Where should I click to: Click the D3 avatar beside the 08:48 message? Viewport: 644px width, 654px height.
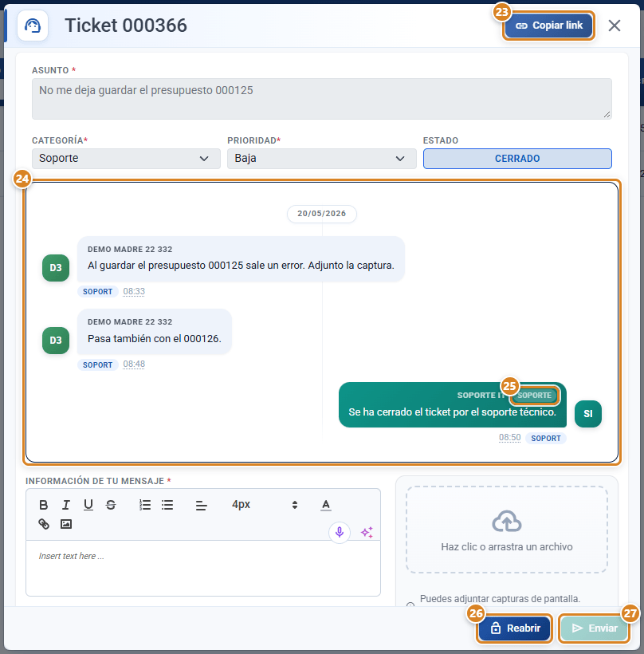click(56, 341)
